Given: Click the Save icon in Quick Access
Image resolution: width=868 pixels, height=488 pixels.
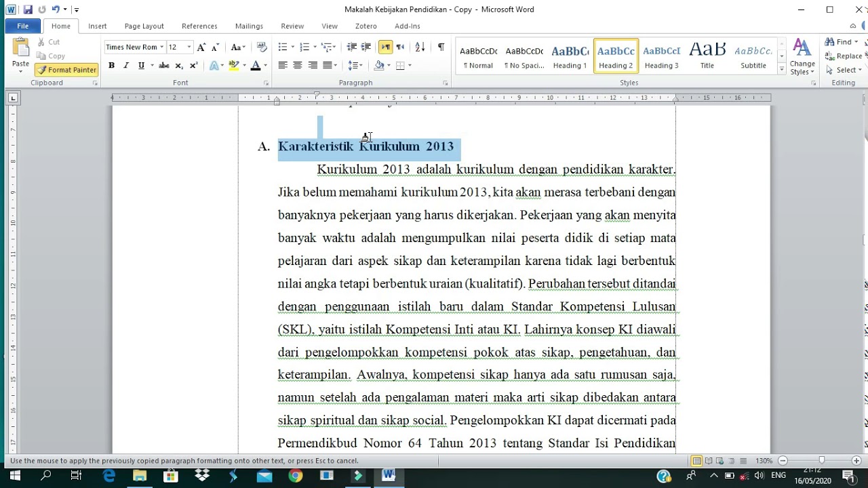Looking at the screenshot, I should tap(28, 9).
